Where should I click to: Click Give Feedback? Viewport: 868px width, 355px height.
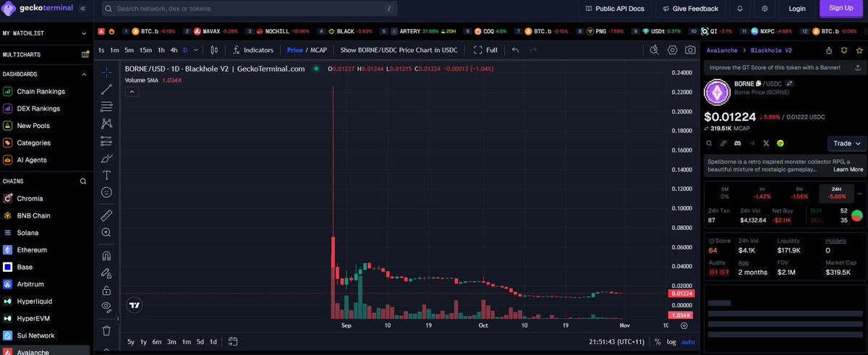point(690,9)
